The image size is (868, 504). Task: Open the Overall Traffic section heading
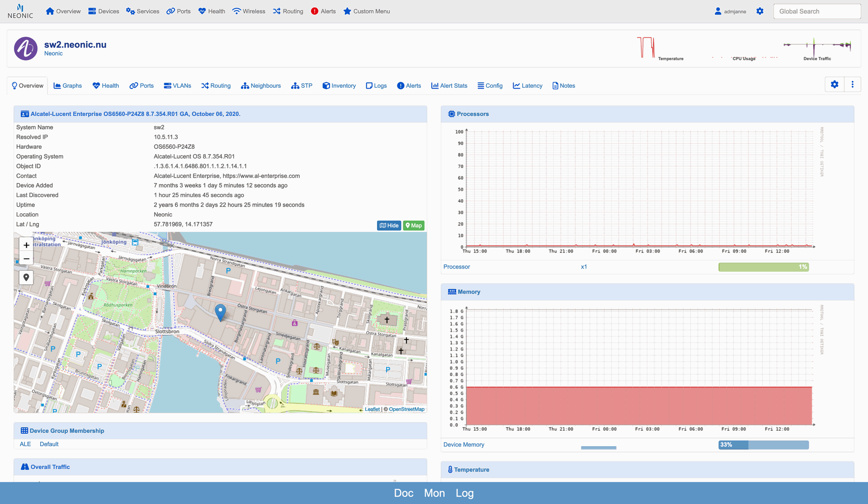pos(50,467)
